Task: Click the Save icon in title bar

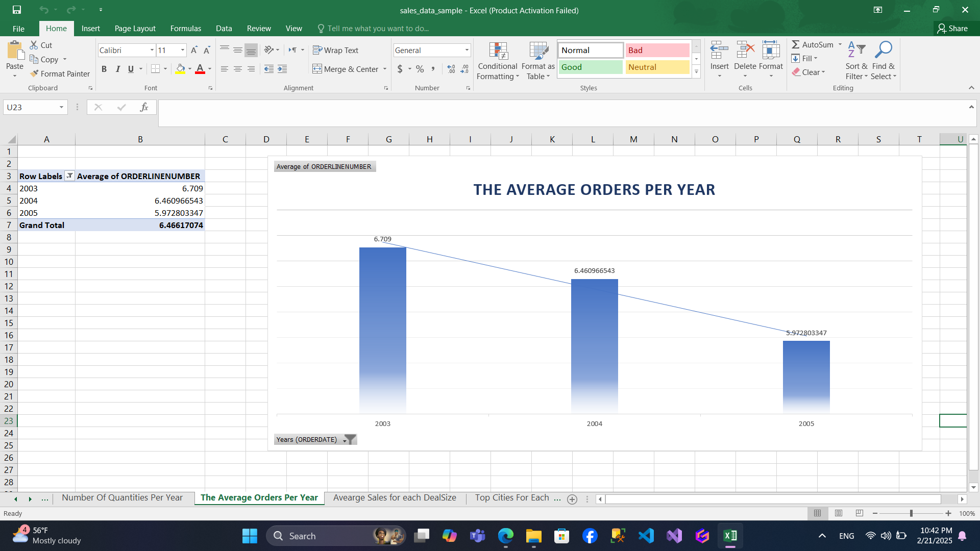Action: click(17, 10)
